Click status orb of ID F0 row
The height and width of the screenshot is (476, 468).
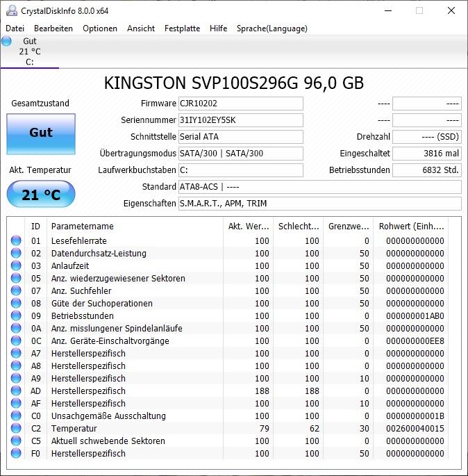[16, 453]
